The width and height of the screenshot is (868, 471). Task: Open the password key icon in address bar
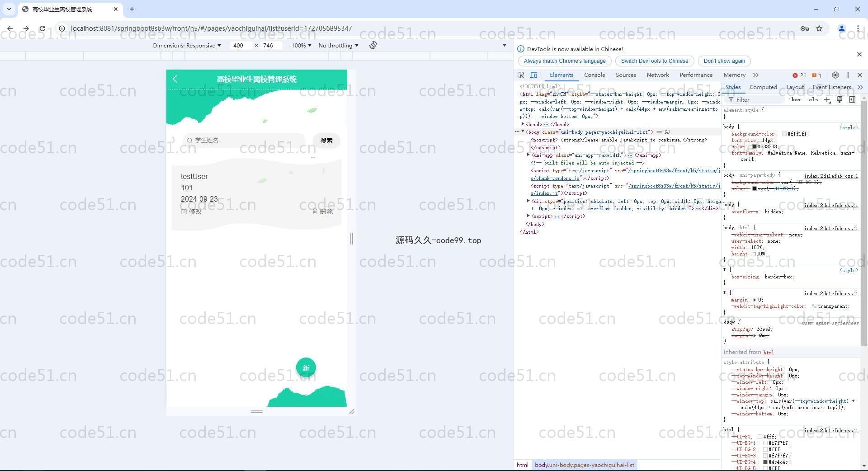[805, 28]
